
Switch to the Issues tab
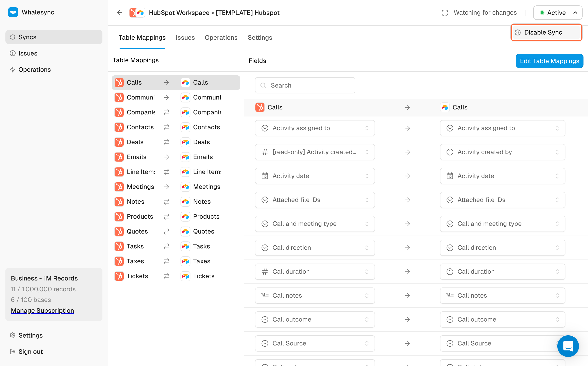pos(185,37)
